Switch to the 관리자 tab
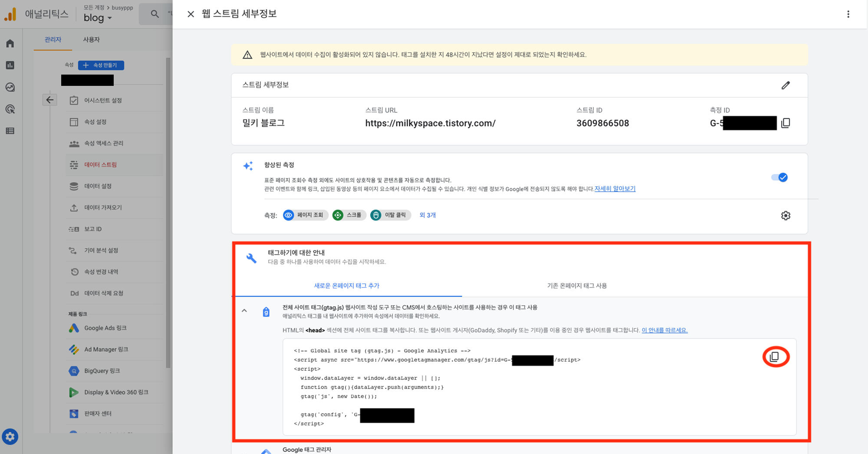Viewport: 868px width, 454px height. 53,39
